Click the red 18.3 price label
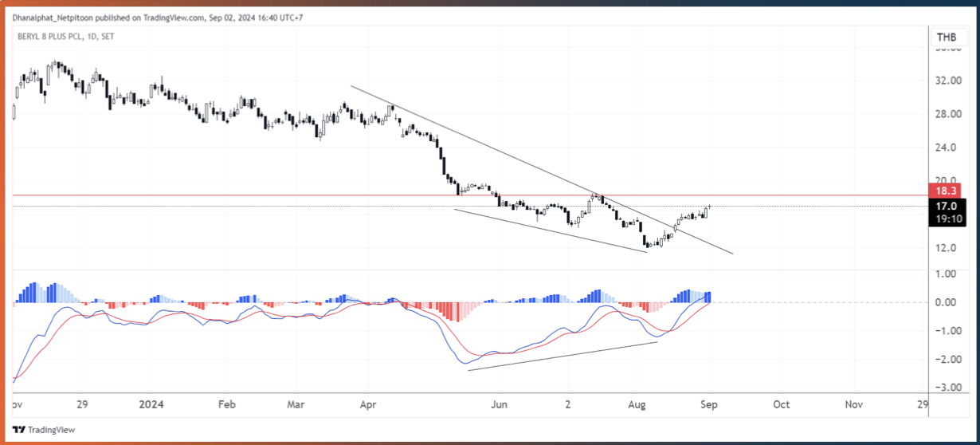The image size is (980, 445). pyautogui.click(x=947, y=191)
